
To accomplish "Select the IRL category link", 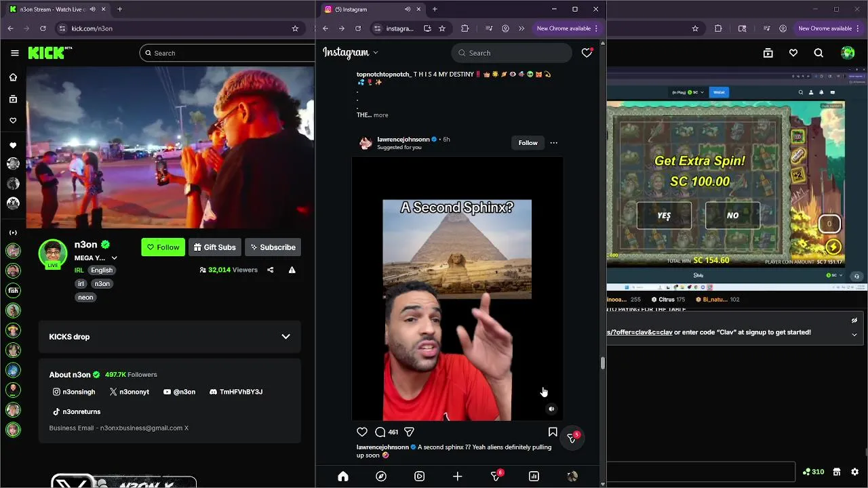I will pyautogui.click(x=79, y=270).
